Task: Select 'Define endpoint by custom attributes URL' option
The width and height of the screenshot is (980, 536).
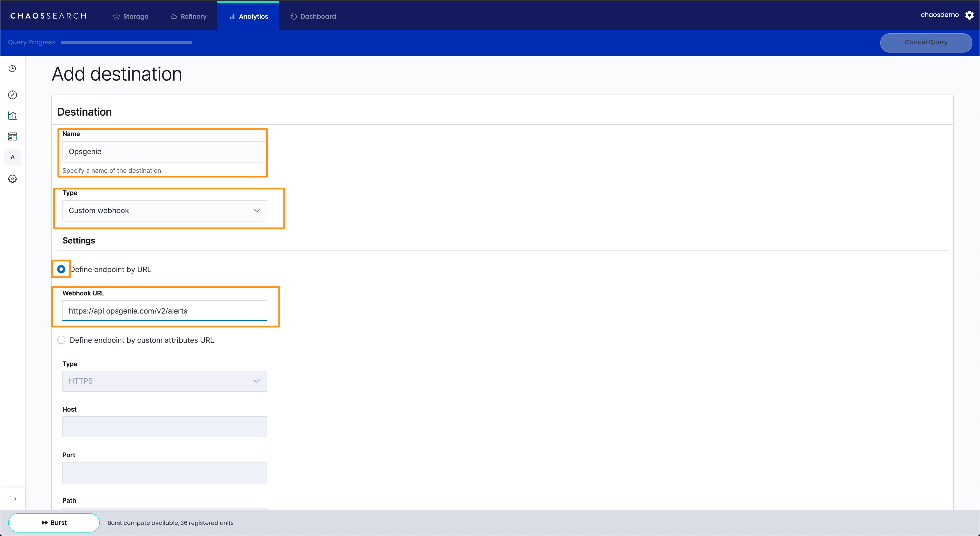Action: click(61, 340)
